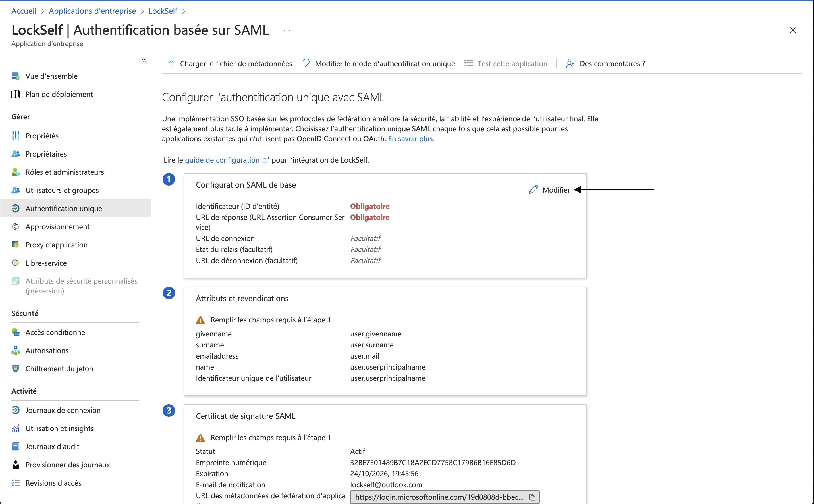This screenshot has width=814, height=504.
Task: Click the Chiffrement du jeton shield icon
Action: [x=15, y=369]
